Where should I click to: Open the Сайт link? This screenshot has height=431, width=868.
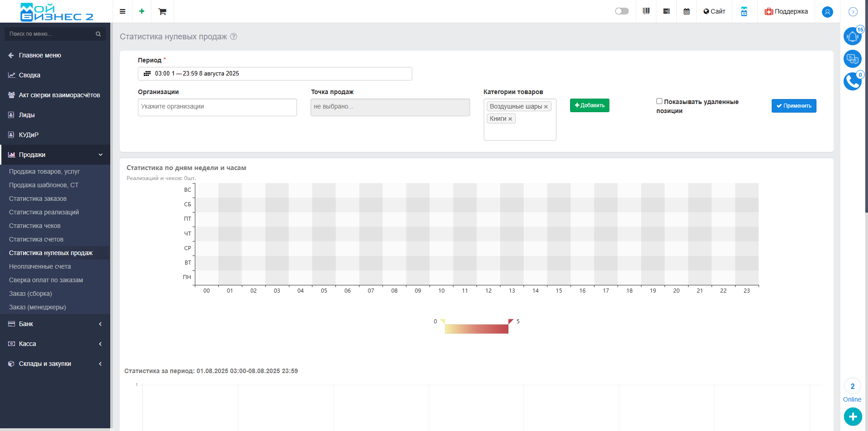point(714,11)
